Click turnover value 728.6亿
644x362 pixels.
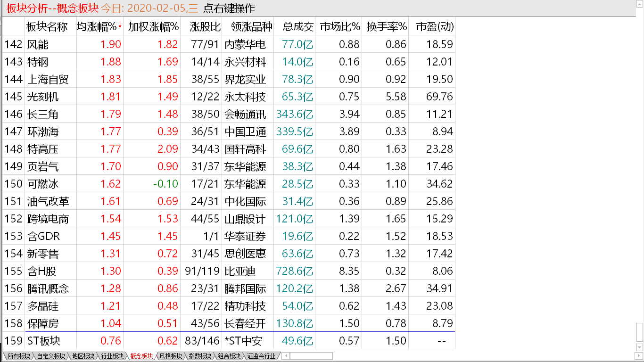click(x=295, y=271)
